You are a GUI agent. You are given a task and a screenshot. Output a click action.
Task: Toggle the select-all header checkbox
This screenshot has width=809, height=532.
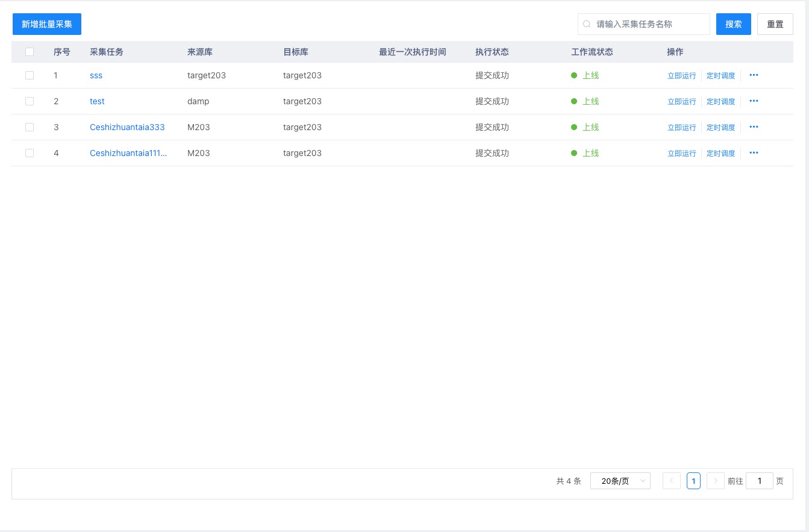pyautogui.click(x=30, y=52)
